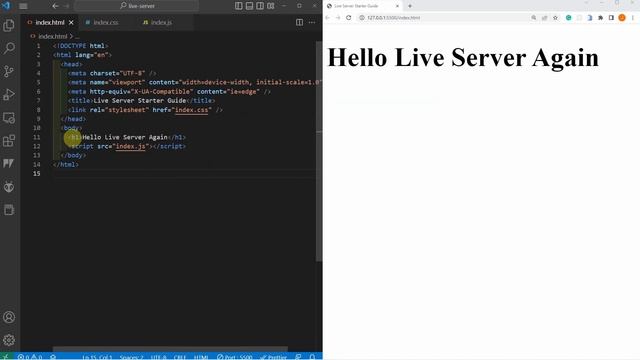Image resolution: width=640 pixels, height=360 pixels.
Task: Expand the breadcrumb ellipsis after index.html
Action: 77,36
